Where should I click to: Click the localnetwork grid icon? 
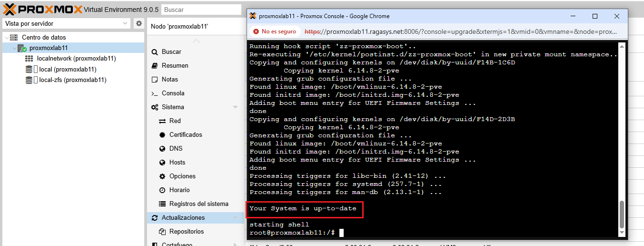[29, 59]
